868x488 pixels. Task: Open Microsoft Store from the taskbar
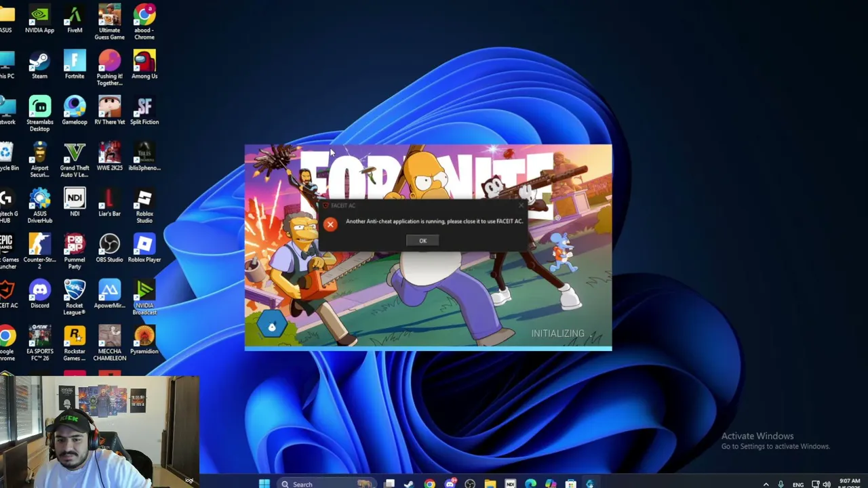[x=570, y=484]
